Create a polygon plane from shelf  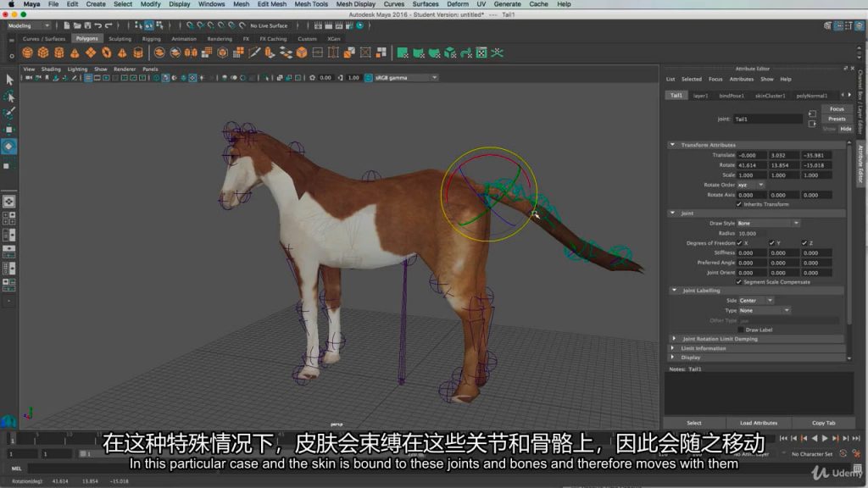[x=90, y=53]
